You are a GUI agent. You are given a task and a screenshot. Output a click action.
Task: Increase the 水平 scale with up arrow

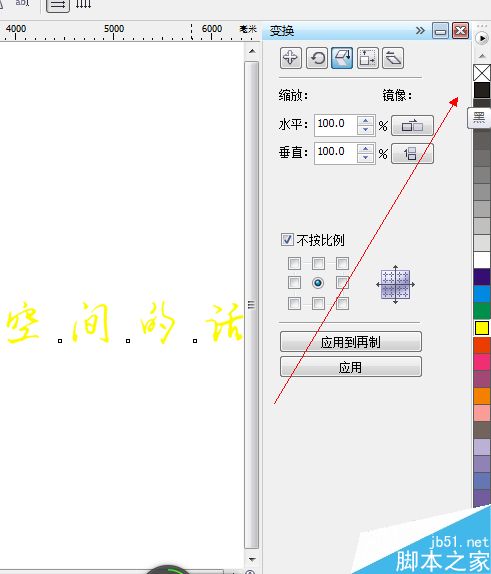coord(365,121)
